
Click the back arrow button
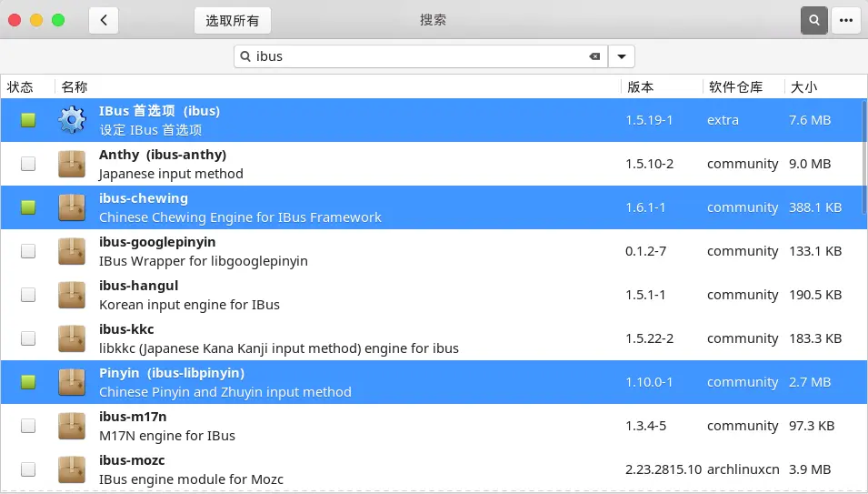(104, 21)
